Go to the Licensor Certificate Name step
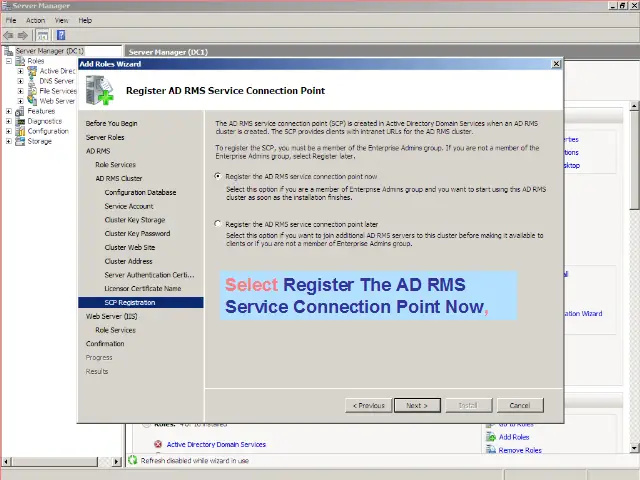The height and width of the screenshot is (480, 640). click(142, 289)
